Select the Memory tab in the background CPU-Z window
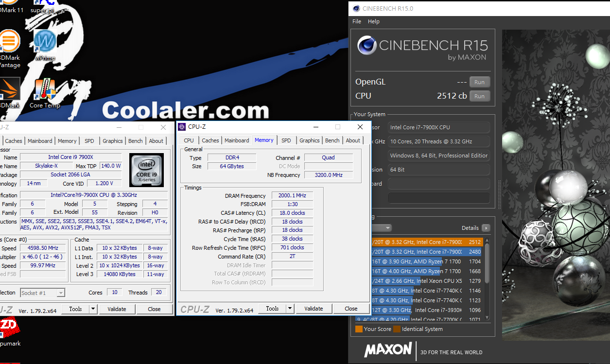The image size is (610, 364). (67, 141)
